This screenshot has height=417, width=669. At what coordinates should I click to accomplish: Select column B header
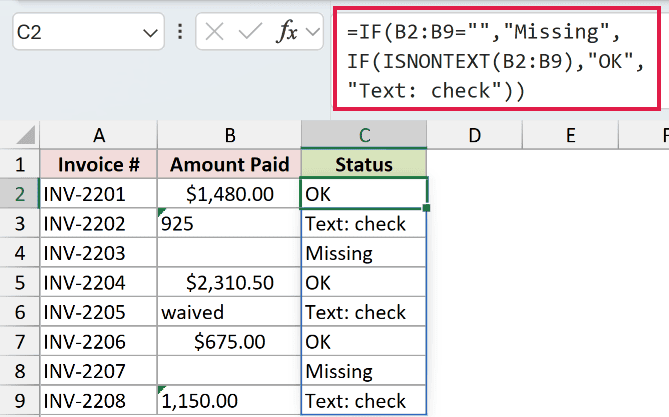230,135
